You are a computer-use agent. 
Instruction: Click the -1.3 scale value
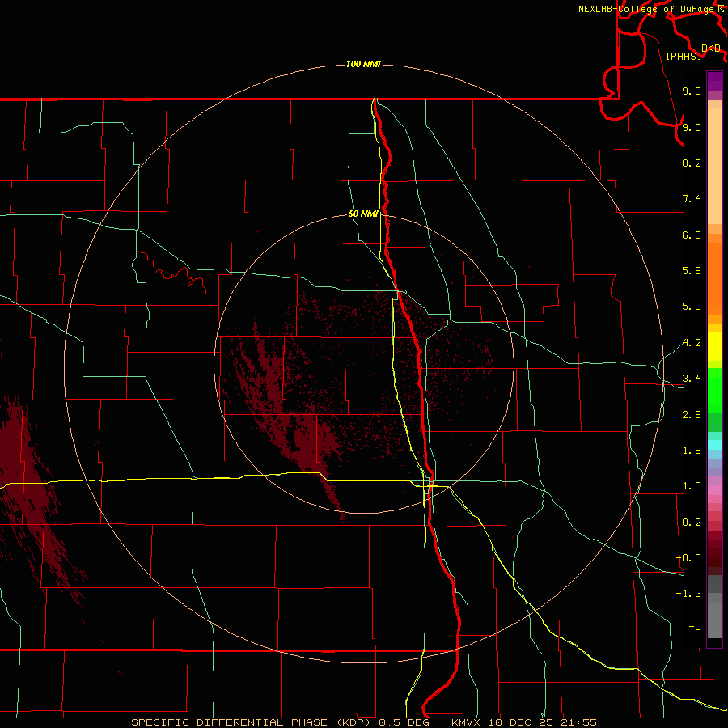click(x=688, y=594)
